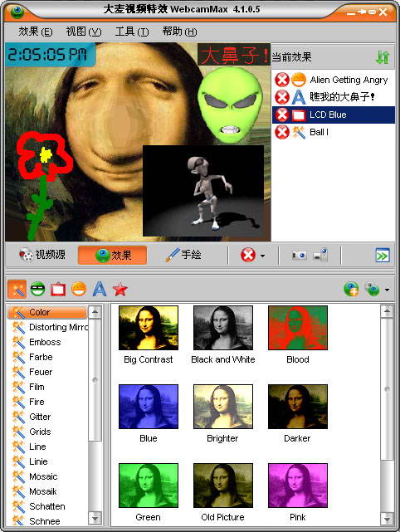This screenshot has width=400, height=532.
Task: Select the magic wand effects category icon
Action: coord(17,290)
